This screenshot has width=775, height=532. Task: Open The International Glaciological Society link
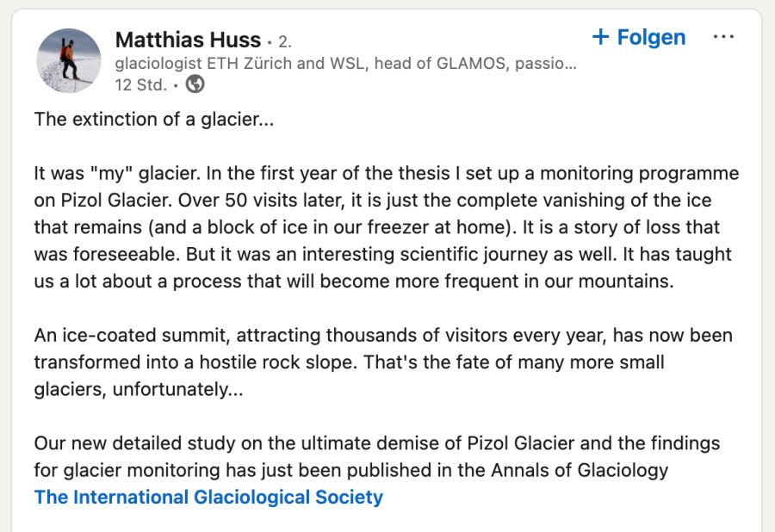208,497
